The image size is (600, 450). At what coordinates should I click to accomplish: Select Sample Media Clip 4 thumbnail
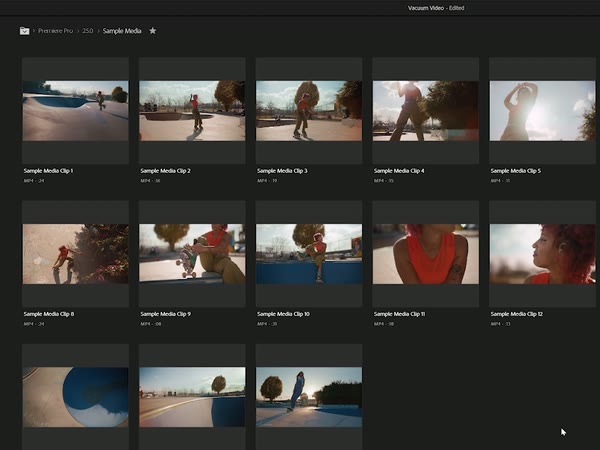[x=426, y=111]
